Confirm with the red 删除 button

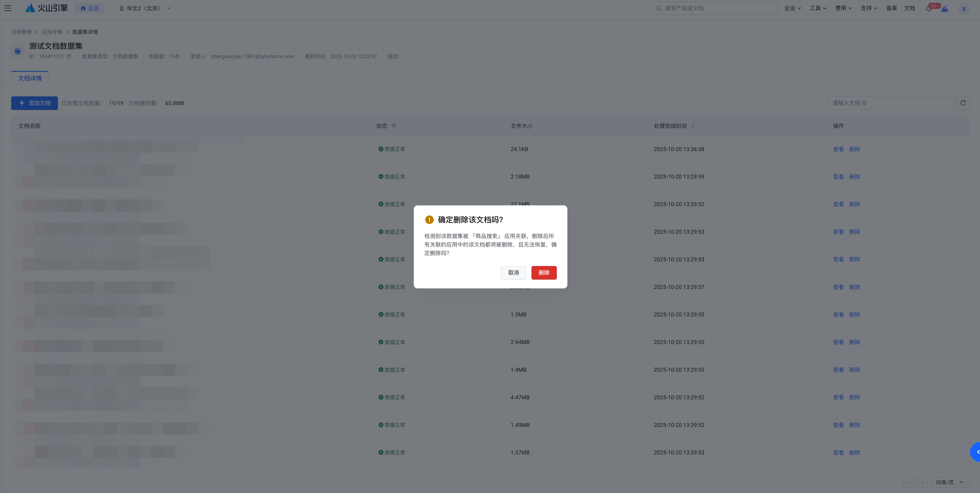tap(544, 273)
